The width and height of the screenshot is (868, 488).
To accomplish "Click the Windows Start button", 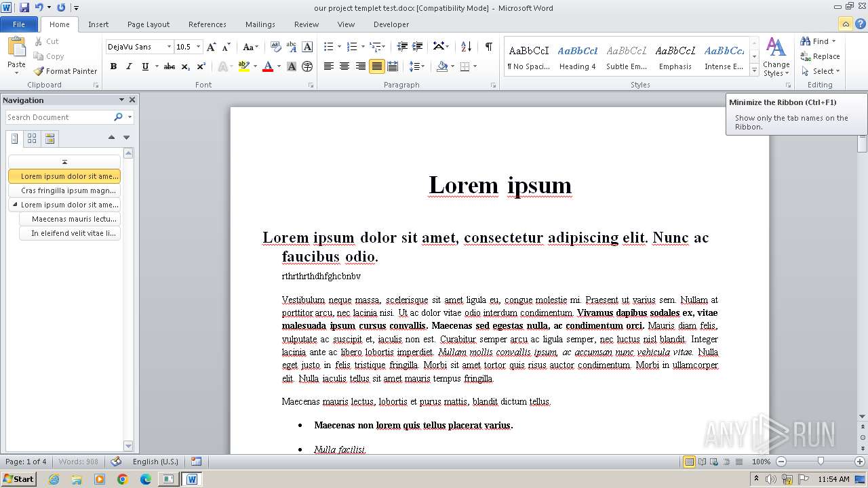I will click(x=18, y=479).
